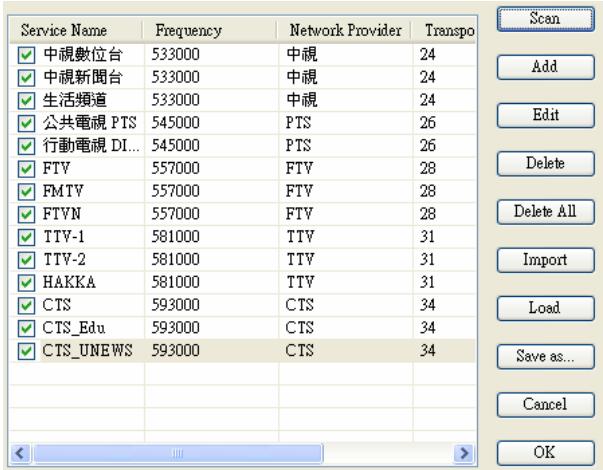Screen dimensions: 603x470
Task: Sort by Service Name column header
Action: tap(76, 30)
